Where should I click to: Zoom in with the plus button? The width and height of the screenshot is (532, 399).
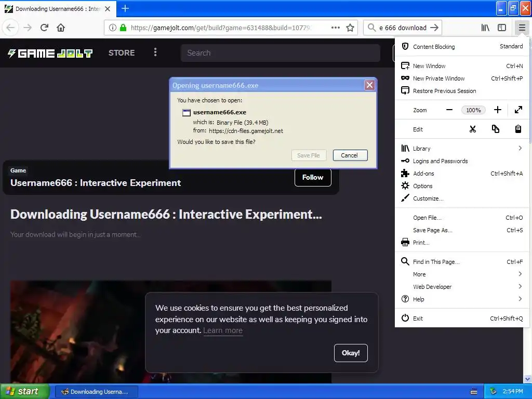pos(497,110)
